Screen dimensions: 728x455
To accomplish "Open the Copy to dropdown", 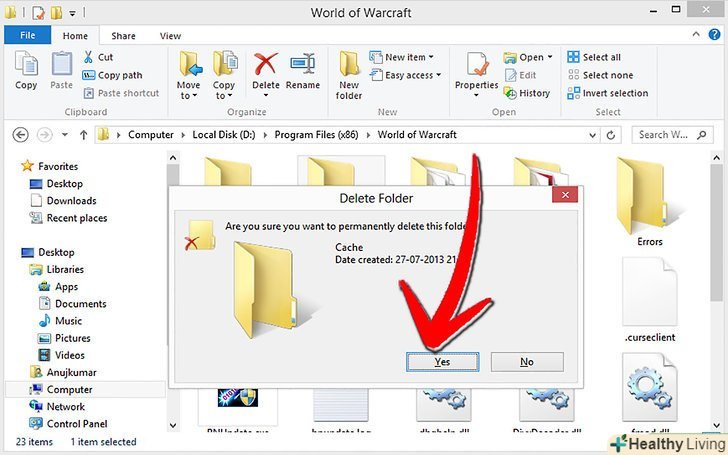I will pos(224,75).
